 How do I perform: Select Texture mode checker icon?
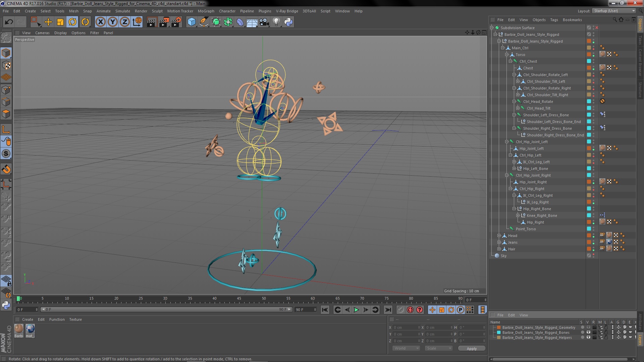click(6, 65)
